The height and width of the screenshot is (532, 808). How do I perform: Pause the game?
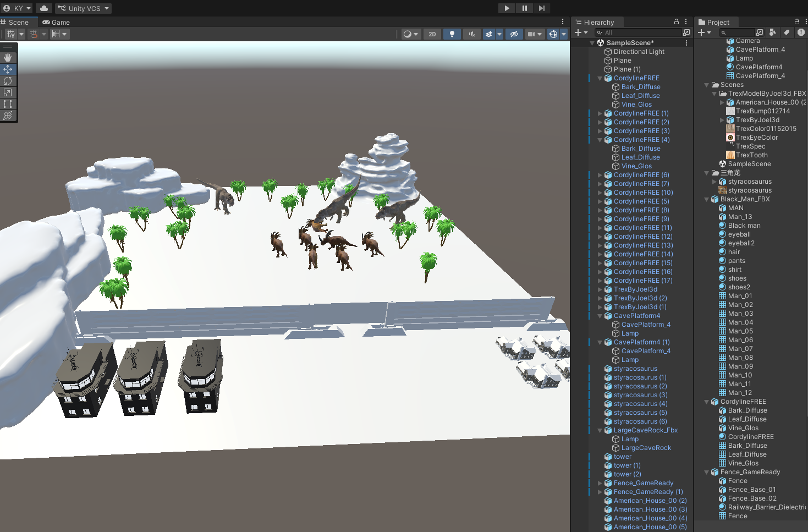pyautogui.click(x=524, y=8)
